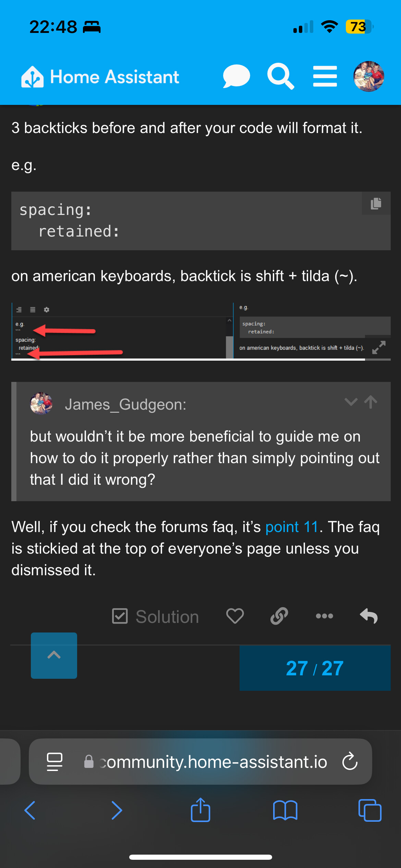This screenshot has height=868, width=401.
Task: Expand the James_Gudgeon quote
Action: point(351,402)
